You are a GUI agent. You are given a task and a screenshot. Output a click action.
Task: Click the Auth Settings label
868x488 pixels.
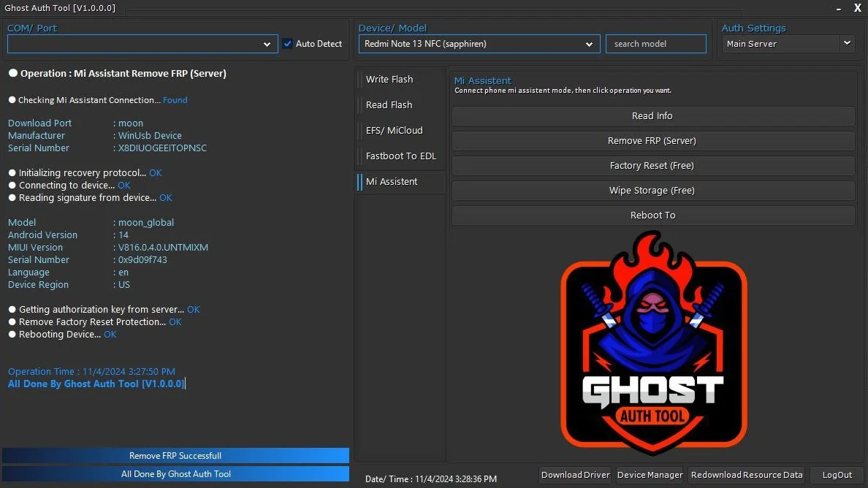click(753, 28)
